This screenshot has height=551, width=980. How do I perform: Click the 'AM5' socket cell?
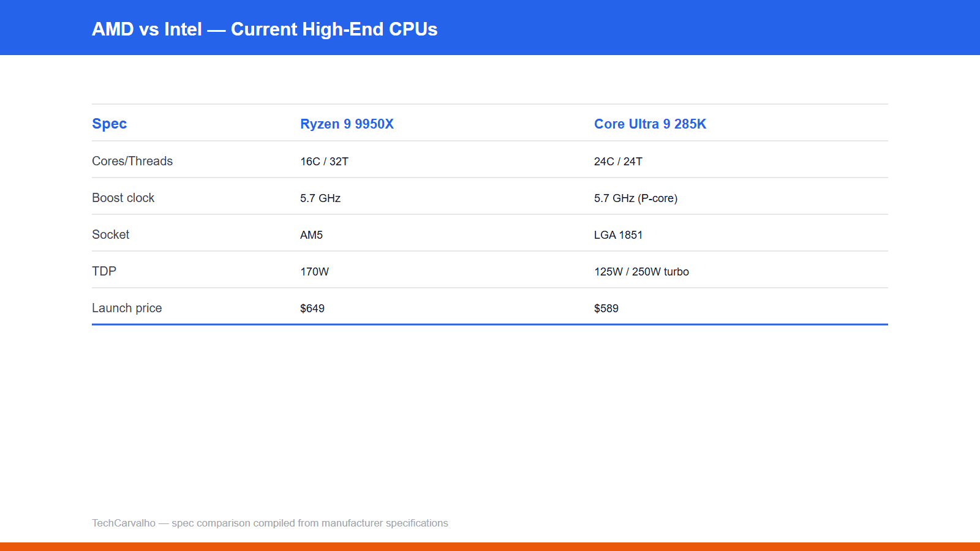click(x=311, y=235)
